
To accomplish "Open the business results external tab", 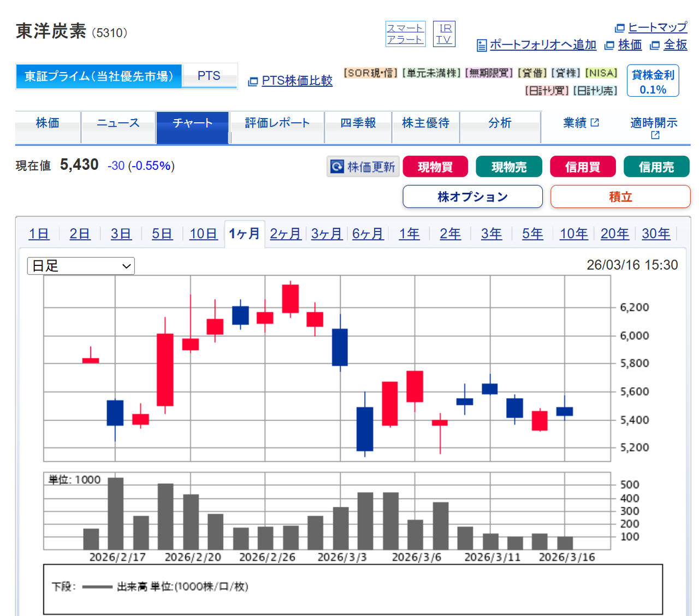I will coord(580,123).
